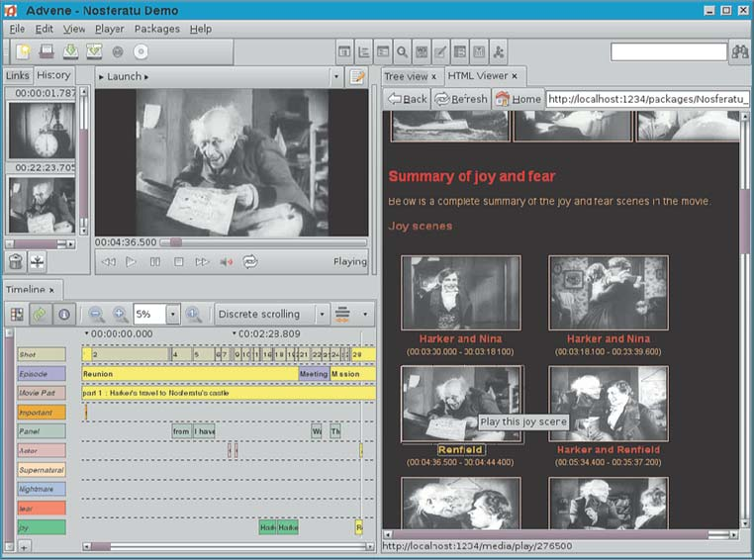The image size is (754, 560).
Task: Expand the Launch dropdown arrow
Action: 336,77
